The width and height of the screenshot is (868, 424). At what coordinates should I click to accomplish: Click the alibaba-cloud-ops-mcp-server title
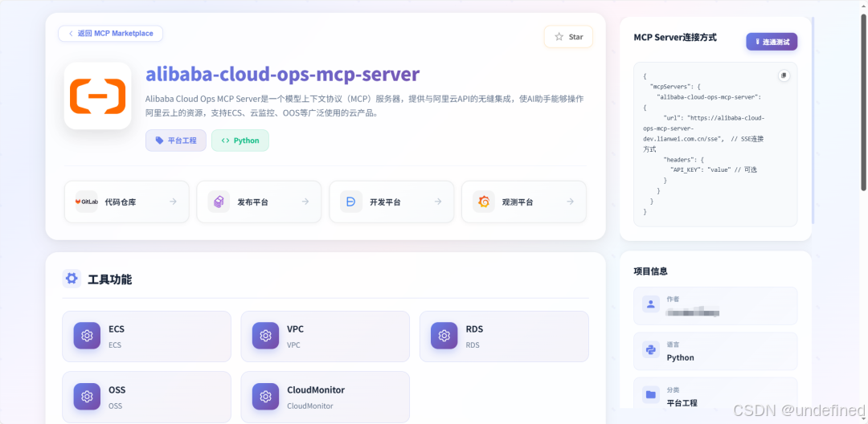pos(282,74)
